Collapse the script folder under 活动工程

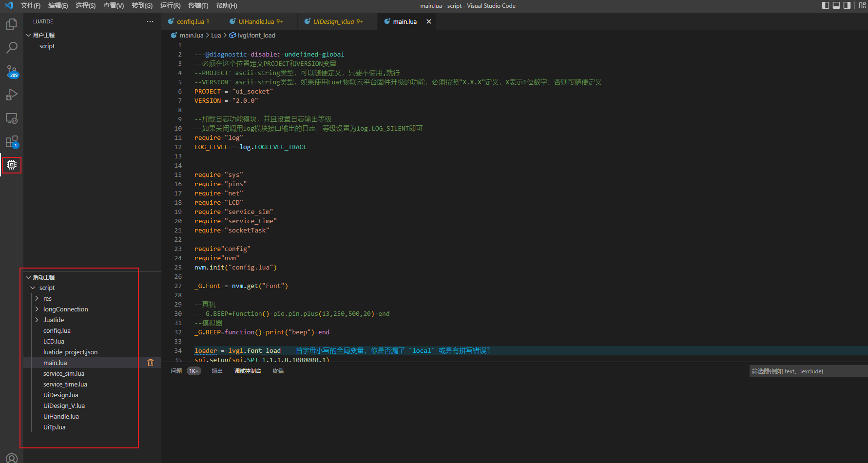tap(33, 288)
